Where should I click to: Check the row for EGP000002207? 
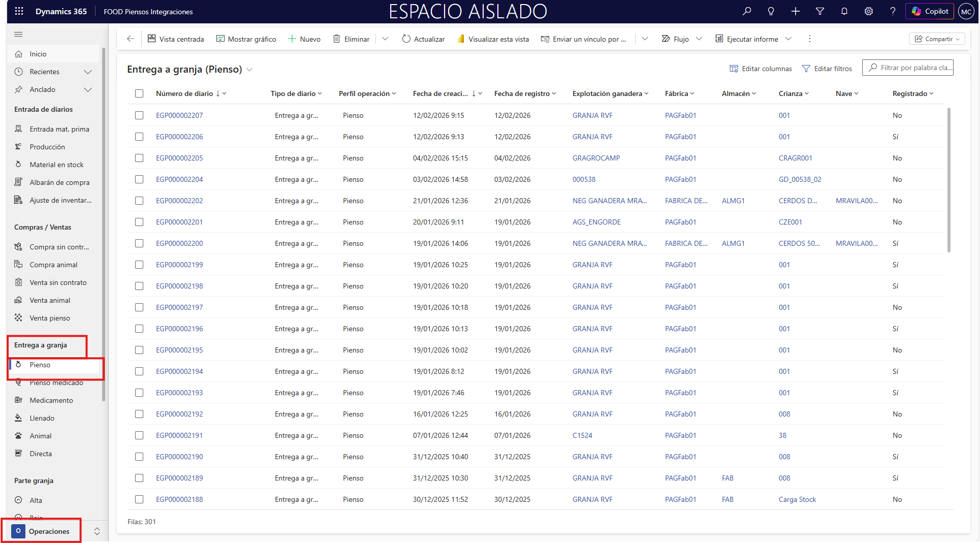(x=139, y=115)
